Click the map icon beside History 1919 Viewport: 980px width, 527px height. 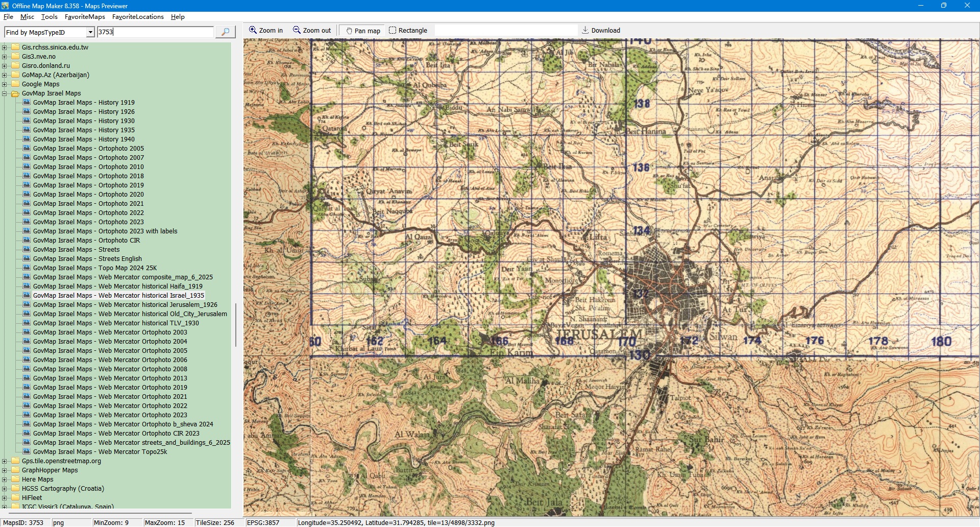pos(27,103)
